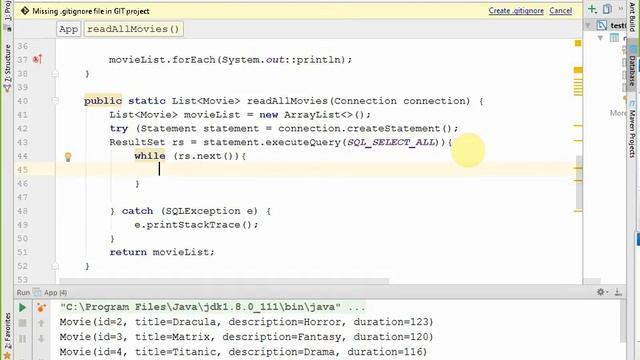
Task: Toggle the fold marker at line 38
Action: click(55, 73)
